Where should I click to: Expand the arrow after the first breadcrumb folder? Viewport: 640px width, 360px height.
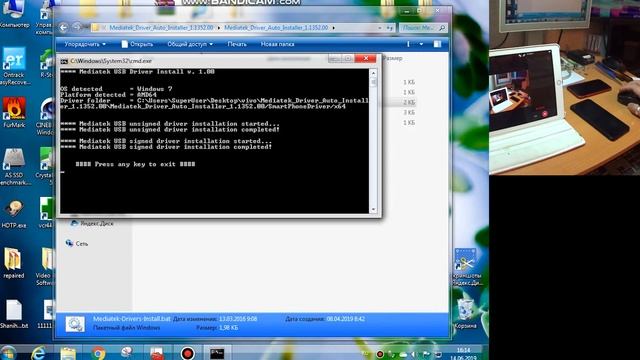point(218,28)
